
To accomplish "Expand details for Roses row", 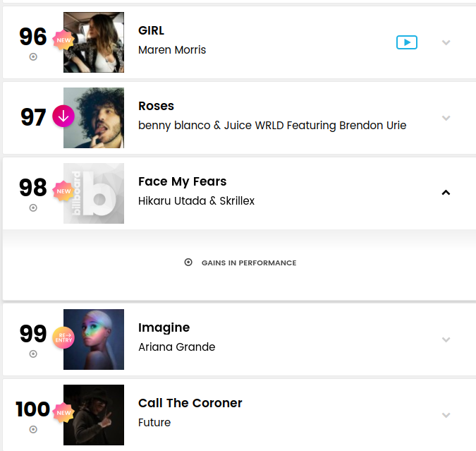I will 446,118.
